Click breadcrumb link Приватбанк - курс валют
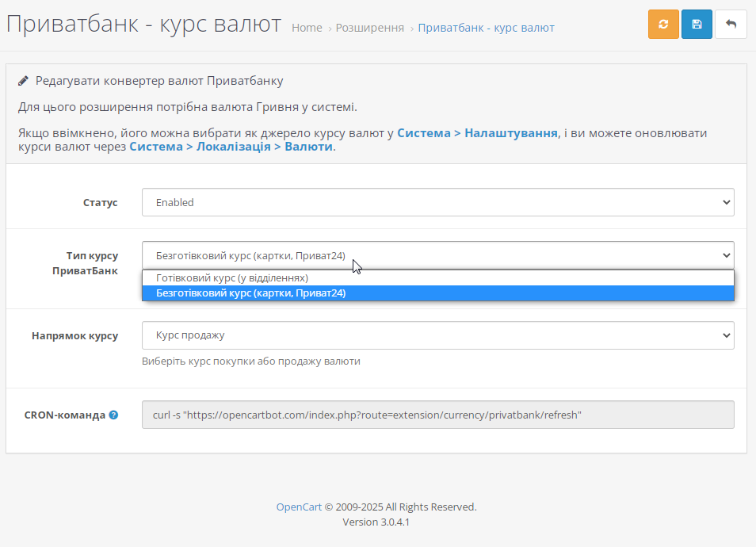 pos(486,28)
